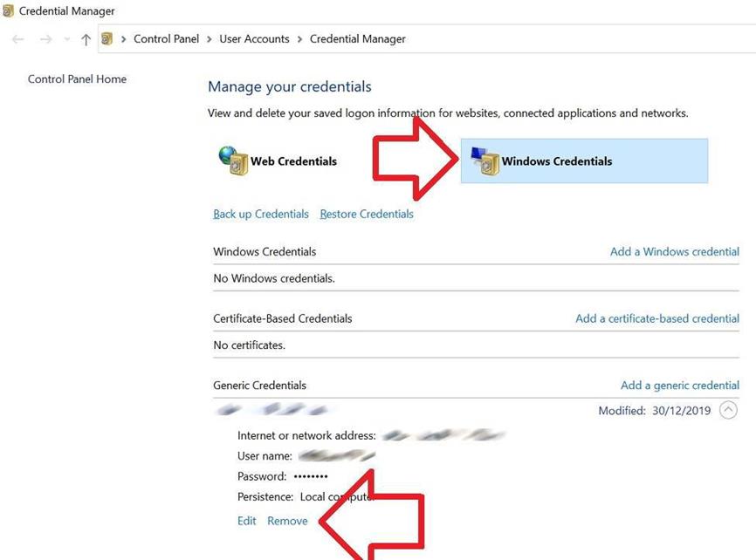The image size is (756, 560).
Task: Remove the saved generic credential
Action: point(287,521)
